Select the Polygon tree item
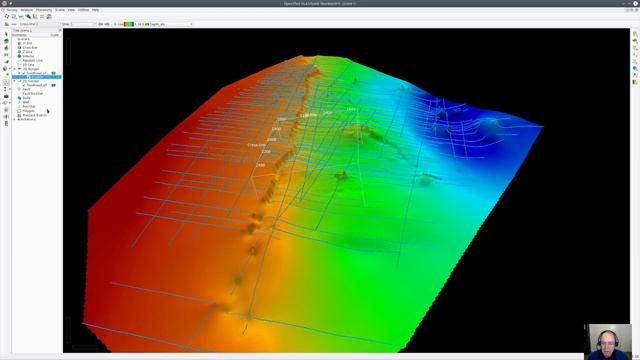Image resolution: width=640 pixels, height=360 pixels. coord(28,111)
